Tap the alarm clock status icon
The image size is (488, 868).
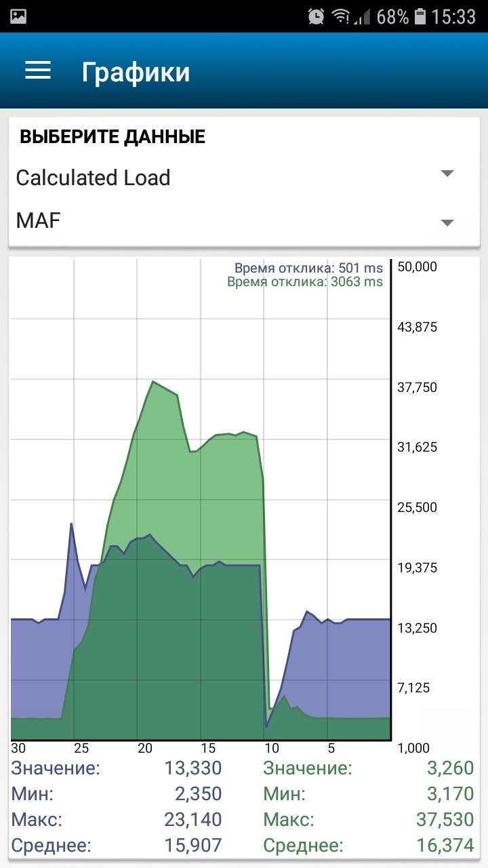(316, 16)
